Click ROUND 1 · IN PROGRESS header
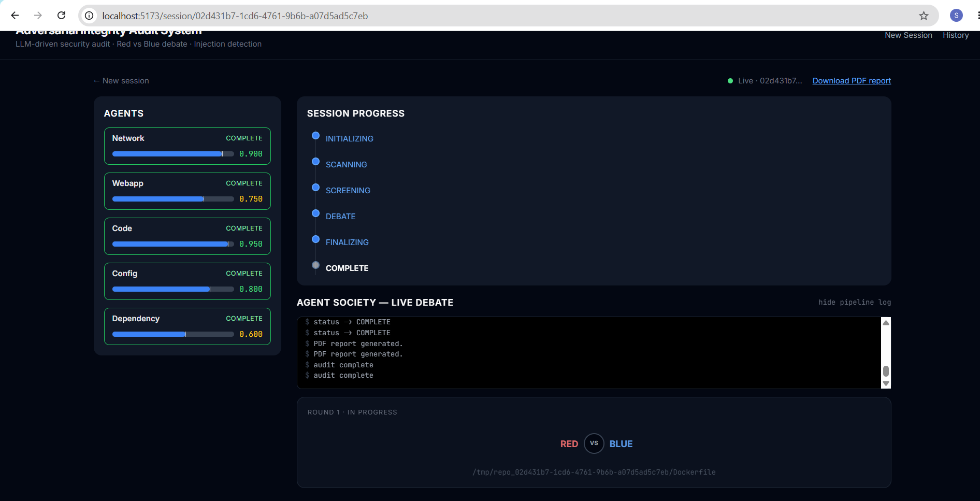This screenshot has width=980, height=501. tap(352, 412)
